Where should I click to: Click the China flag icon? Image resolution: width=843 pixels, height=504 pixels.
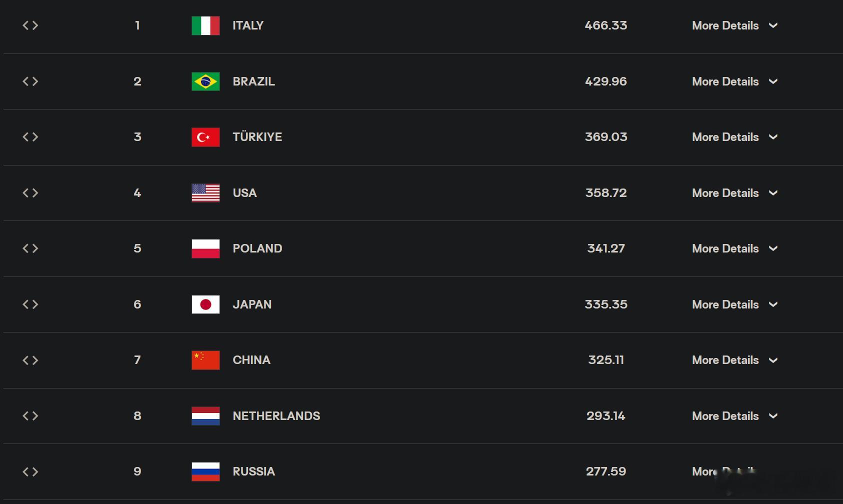click(205, 360)
